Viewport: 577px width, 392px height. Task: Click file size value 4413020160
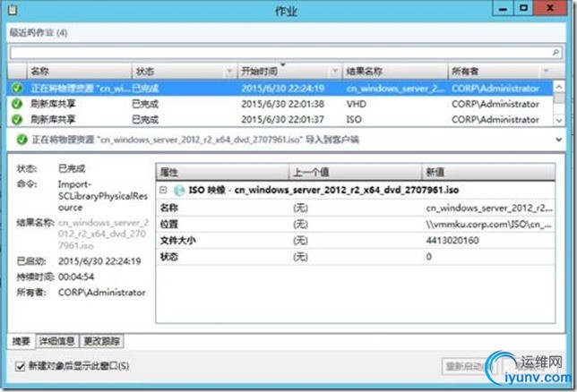452,241
